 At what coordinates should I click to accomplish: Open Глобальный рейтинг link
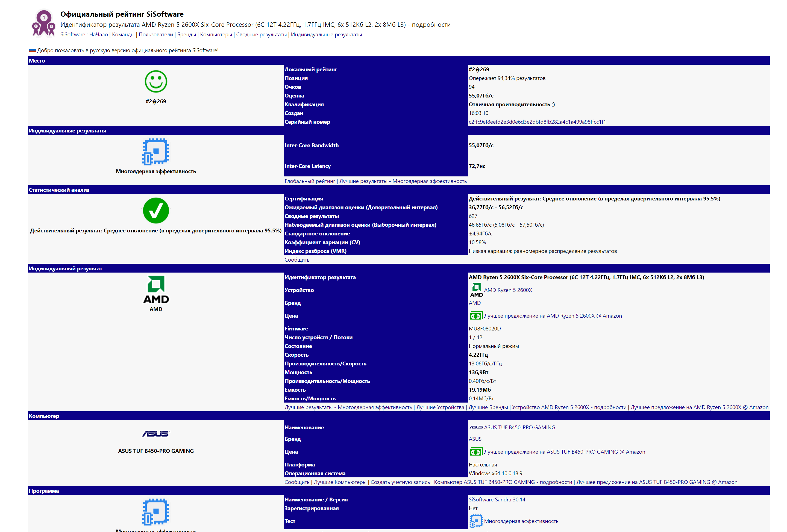[x=310, y=181]
